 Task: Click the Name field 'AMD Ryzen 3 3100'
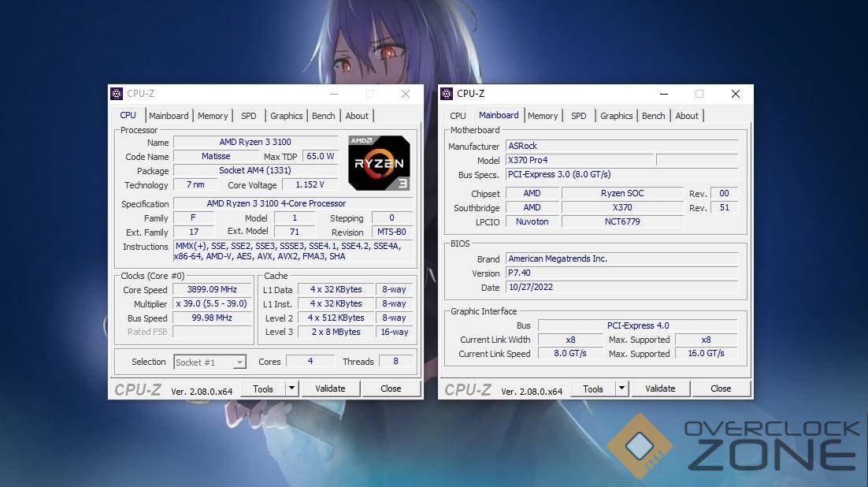point(255,143)
